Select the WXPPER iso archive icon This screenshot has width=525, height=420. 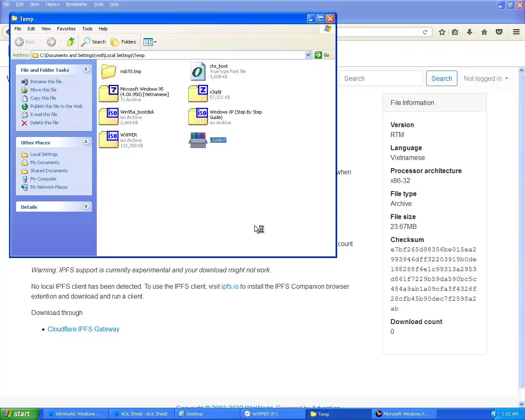[x=109, y=140]
